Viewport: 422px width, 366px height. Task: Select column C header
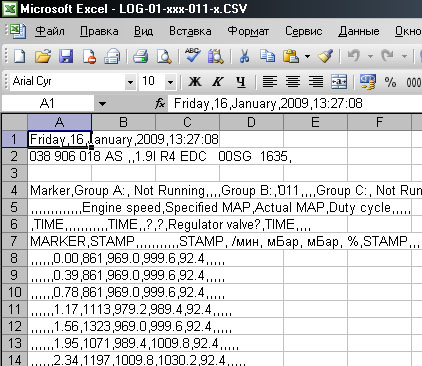[x=187, y=122]
